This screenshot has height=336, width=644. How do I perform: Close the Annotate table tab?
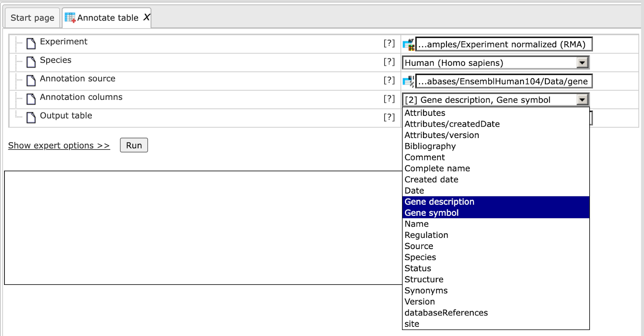click(x=147, y=17)
